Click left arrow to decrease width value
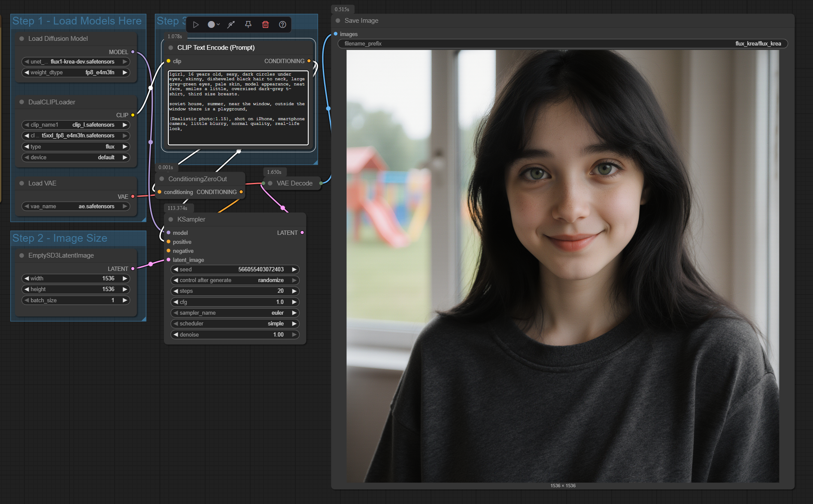The width and height of the screenshot is (813, 504). (x=27, y=279)
